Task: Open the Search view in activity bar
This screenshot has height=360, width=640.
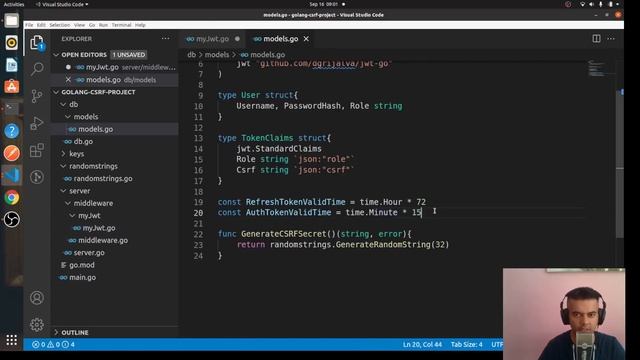Action: (37, 68)
